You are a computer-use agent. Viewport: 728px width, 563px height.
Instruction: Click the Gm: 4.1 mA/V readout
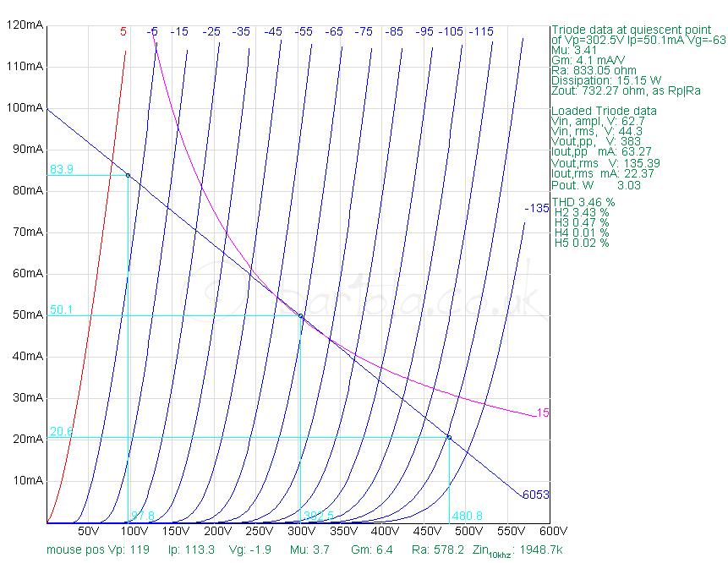coord(588,60)
